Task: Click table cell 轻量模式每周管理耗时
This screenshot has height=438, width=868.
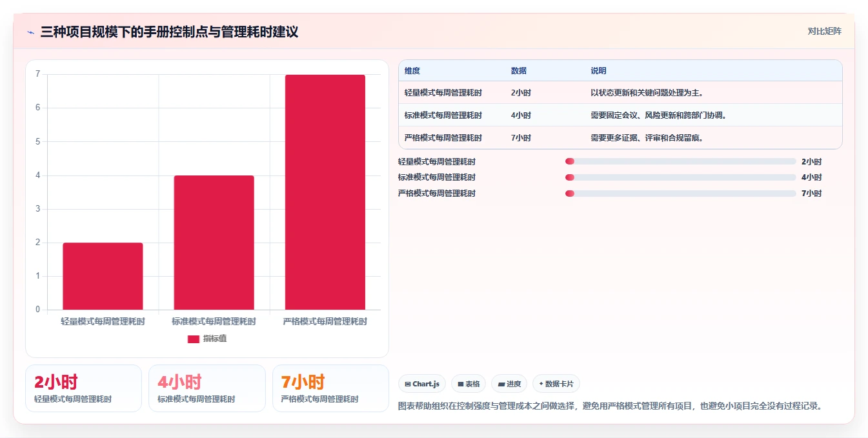Action: [443, 93]
